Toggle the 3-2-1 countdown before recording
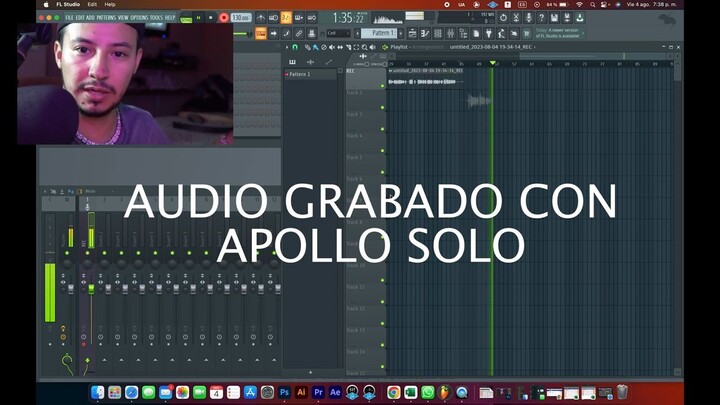 286,18
